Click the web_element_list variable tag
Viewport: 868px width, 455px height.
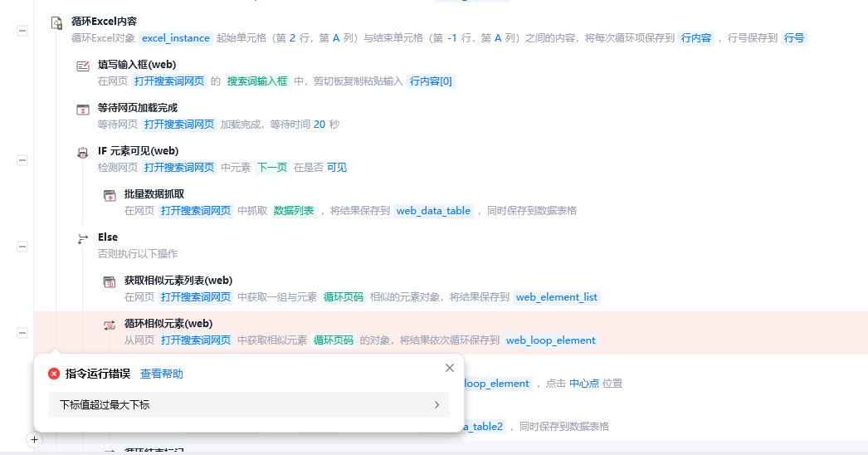557,297
